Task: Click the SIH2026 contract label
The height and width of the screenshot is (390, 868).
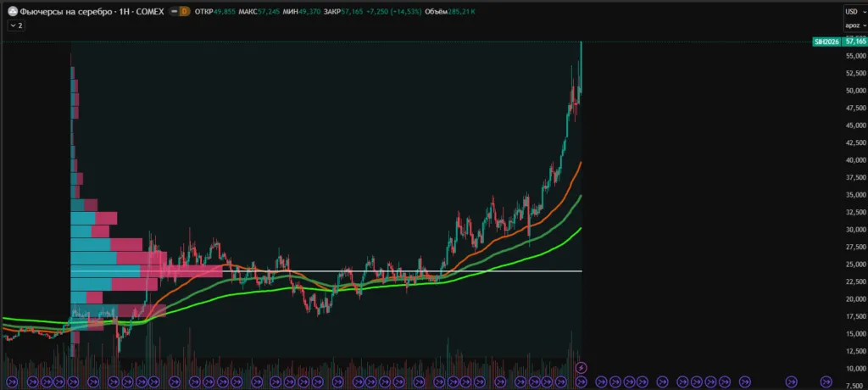Action: click(826, 41)
